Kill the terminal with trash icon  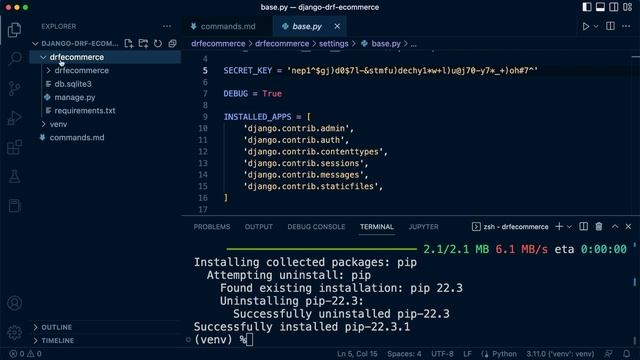[599, 227]
